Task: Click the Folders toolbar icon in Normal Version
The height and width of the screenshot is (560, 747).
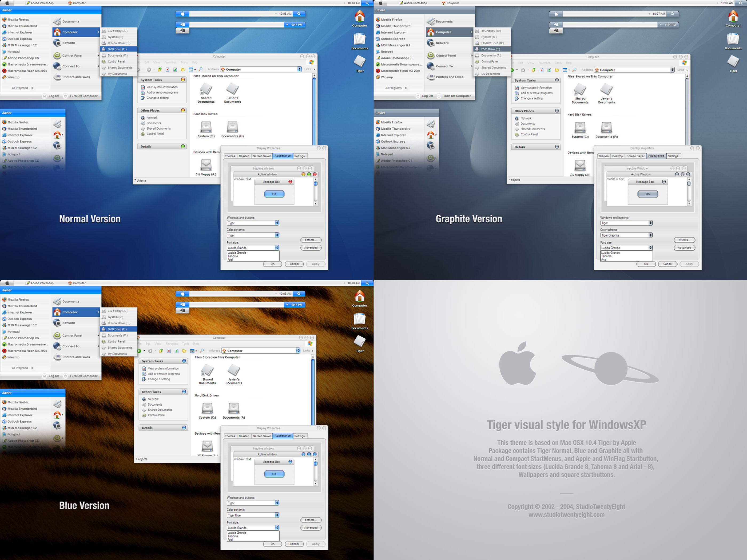Action: tap(183, 70)
